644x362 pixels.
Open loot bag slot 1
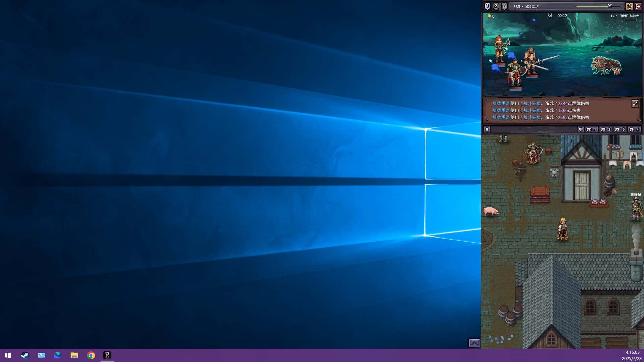pos(591,129)
